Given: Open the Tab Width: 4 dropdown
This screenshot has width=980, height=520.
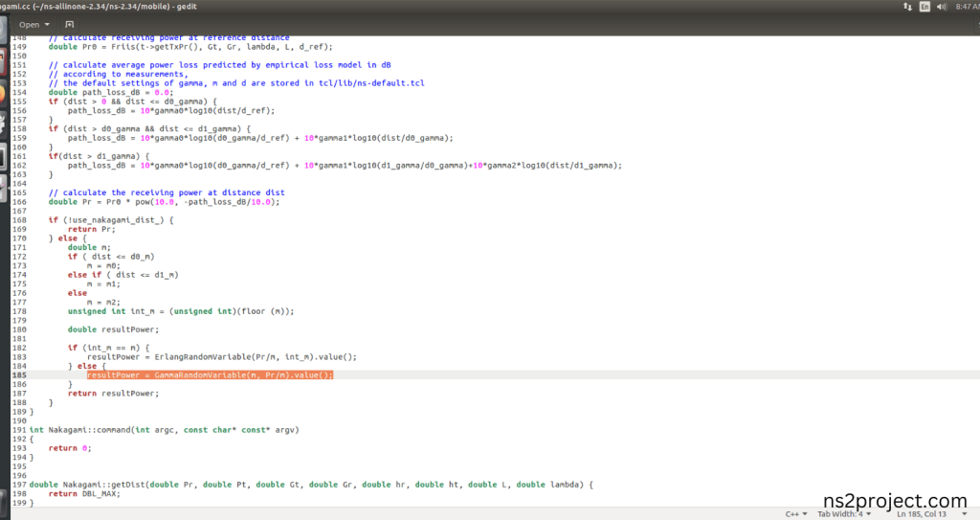Looking at the screenshot, I should click(x=844, y=514).
